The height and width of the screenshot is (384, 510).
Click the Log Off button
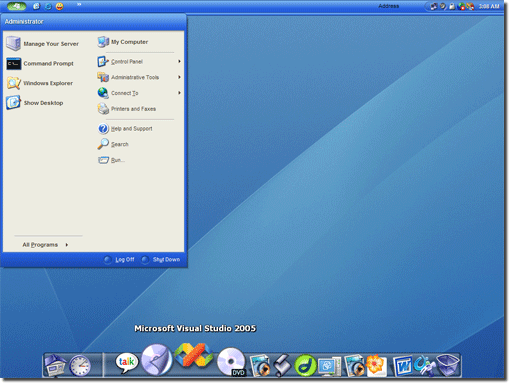pyautogui.click(x=119, y=259)
